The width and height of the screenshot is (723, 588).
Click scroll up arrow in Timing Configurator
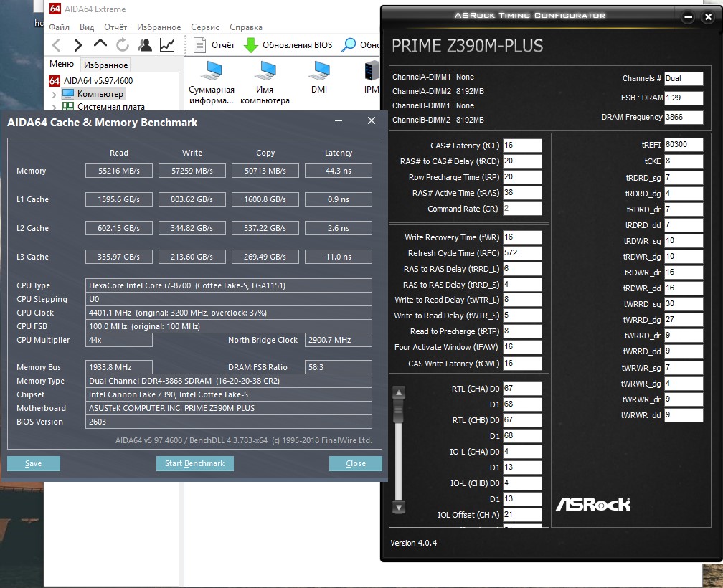pos(399,393)
